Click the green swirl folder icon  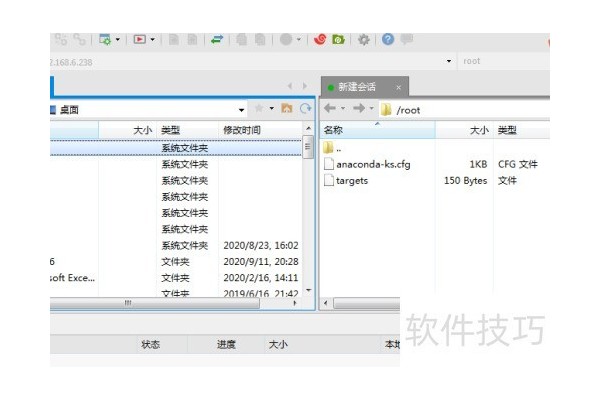coord(339,39)
